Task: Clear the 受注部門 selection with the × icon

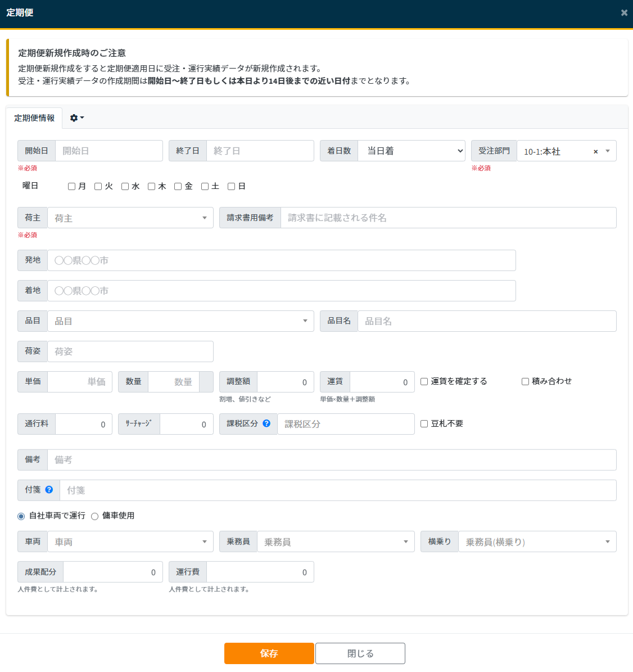Action: [595, 151]
